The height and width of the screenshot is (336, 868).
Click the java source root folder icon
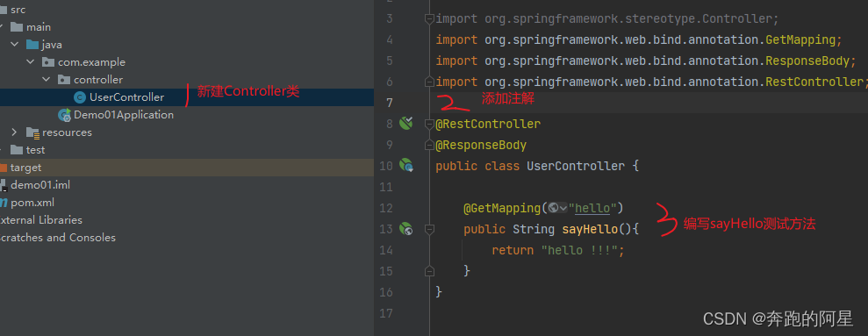(32, 45)
